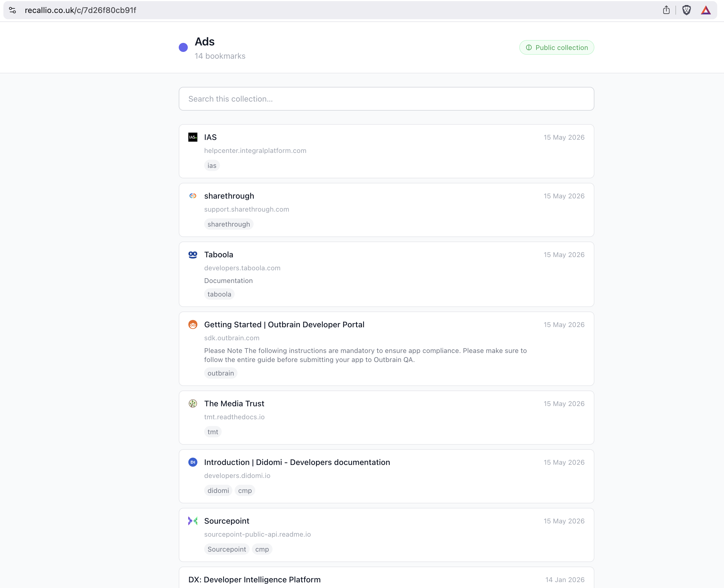Click helpcenter.integralplatform.com URL text
This screenshot has width=724, height=588.
pyautogui.click(x=255, y=151)
